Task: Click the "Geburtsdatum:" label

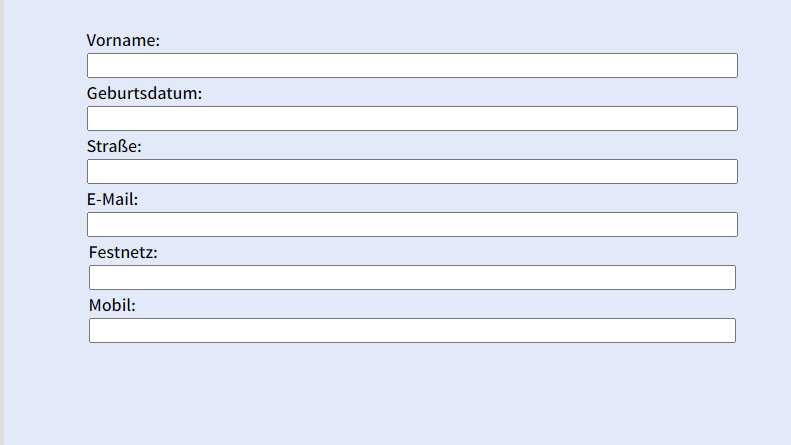Action: coord(144,93)
